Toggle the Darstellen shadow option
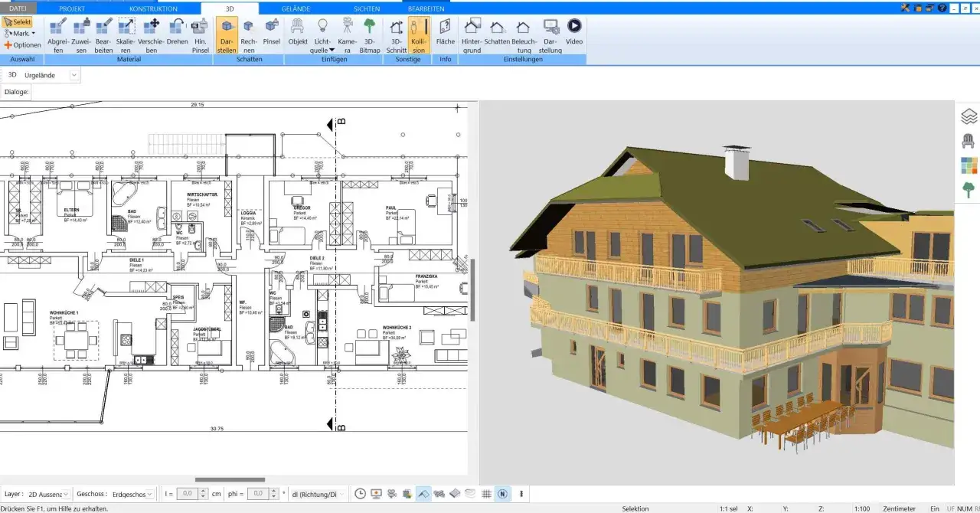This screenshot has width=980, height=513. tap(227, 35)
